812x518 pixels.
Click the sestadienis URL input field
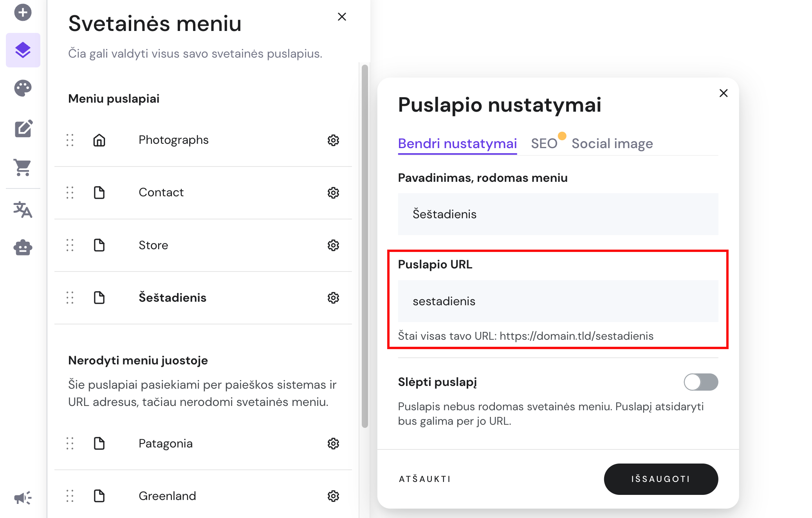(x=558, y=301)
